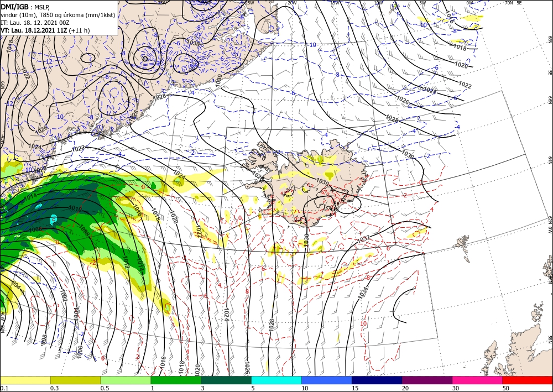Image resolution: width=553 pixels, height=392 pixels.
Task: Pick the bright blue 10–15 legend swatch
Action: 327,380
